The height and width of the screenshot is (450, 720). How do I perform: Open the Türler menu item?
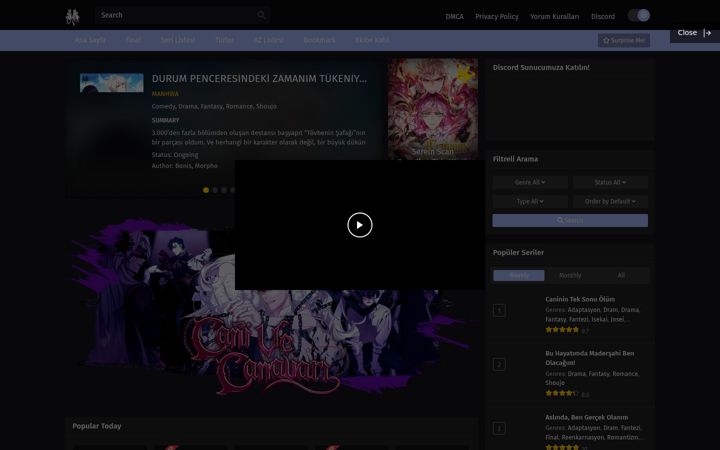225,40
